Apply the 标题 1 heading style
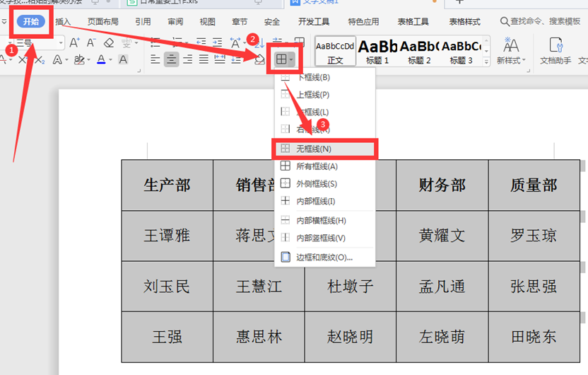Image resolution: width=588 pixels, height=375 pixels. [377, 52]
